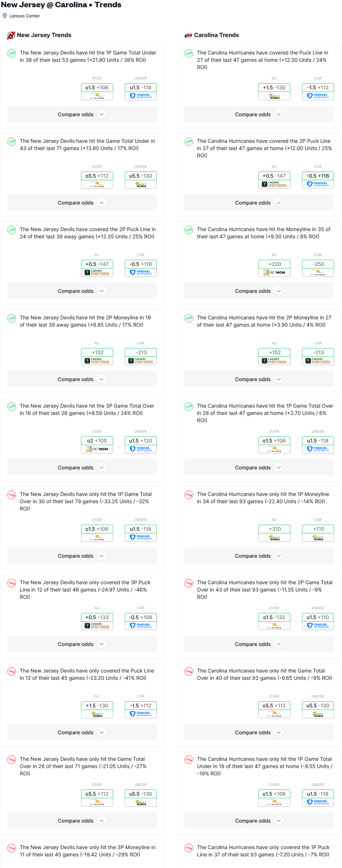342x868 pixels.
Task: Open Compare odds under Devils 3P Game Total Over
Action: tap(82, 468)
